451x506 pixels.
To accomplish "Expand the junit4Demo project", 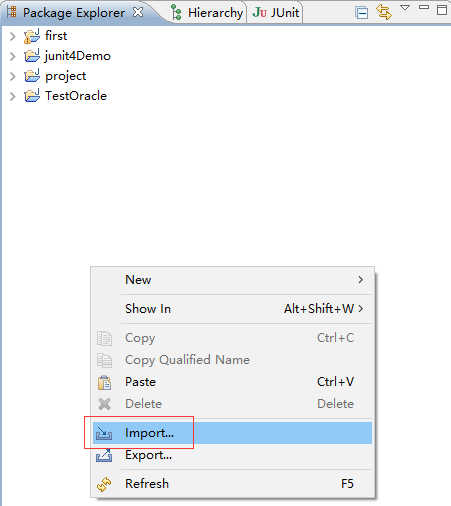I will (x=13, y=56).
